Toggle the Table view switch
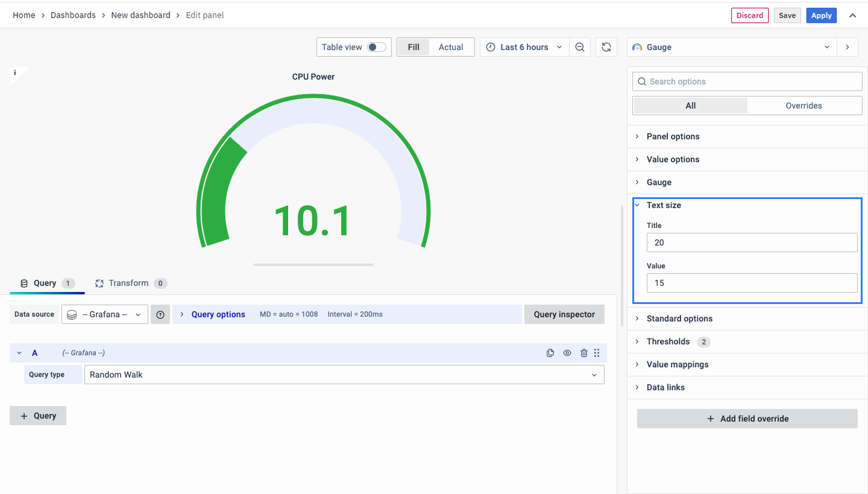 click(x=377, y=47)
